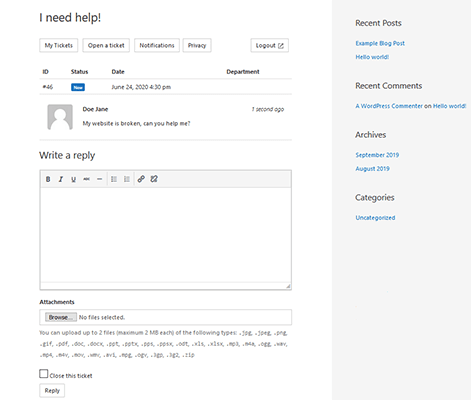Viewport: 471px width, 400px height.
Task: Open Hello world! under Recent Posts
Action: (x=372, y=57)
